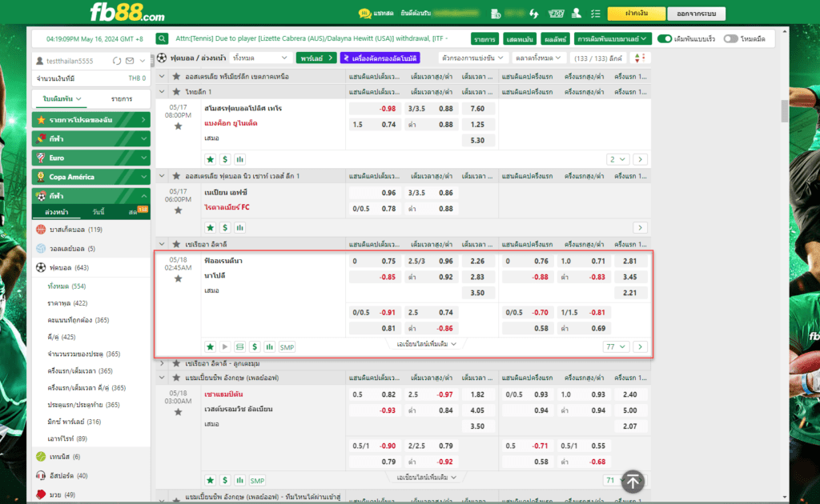Open the promotions ticket icon in header

click(x=556, y=14)
